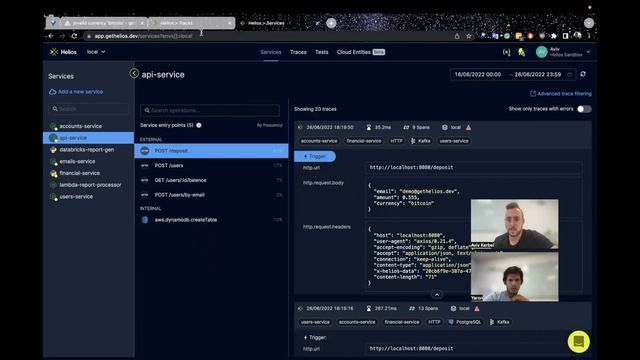640x360 pixels.
Task: Click Kafka tag on second trace
Action: pyautogui.click(x=500, y=322)
